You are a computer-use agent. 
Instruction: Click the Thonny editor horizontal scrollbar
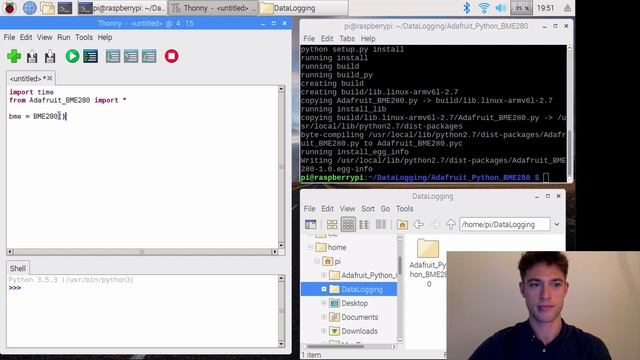point(142,251)
